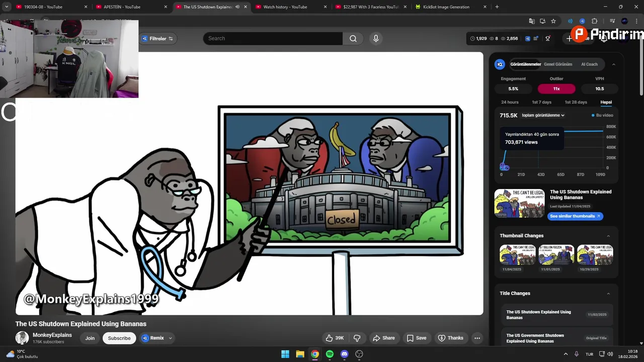644x362 pixels.
Task: Select the Görüntülenmeler tab
Action: coord(526,64)
